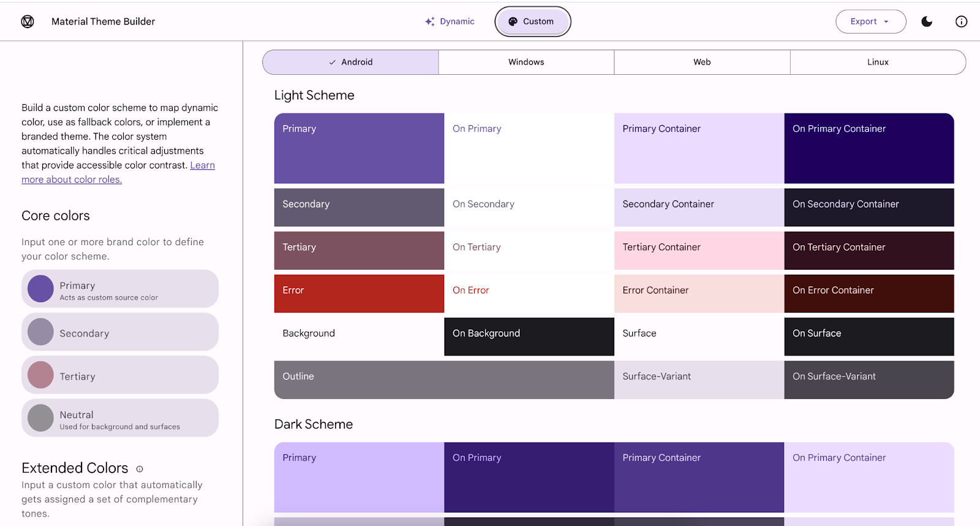Switch to the Web platform tab

702,62
